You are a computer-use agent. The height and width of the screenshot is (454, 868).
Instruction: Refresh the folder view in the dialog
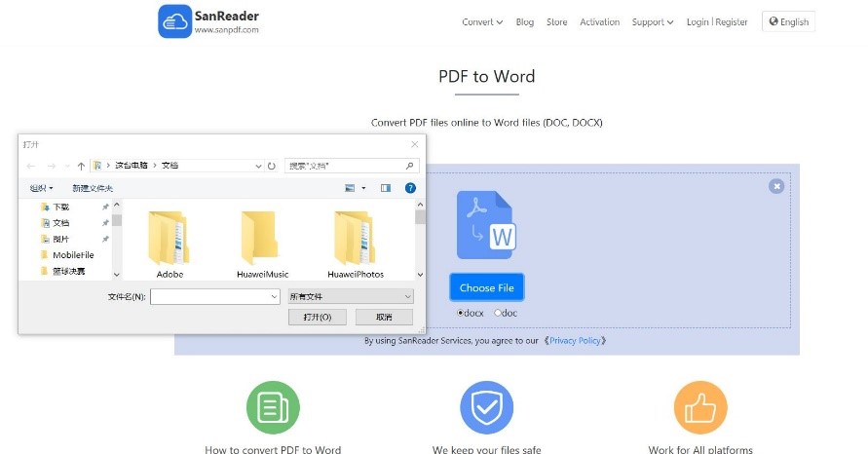tap(271, 166)
